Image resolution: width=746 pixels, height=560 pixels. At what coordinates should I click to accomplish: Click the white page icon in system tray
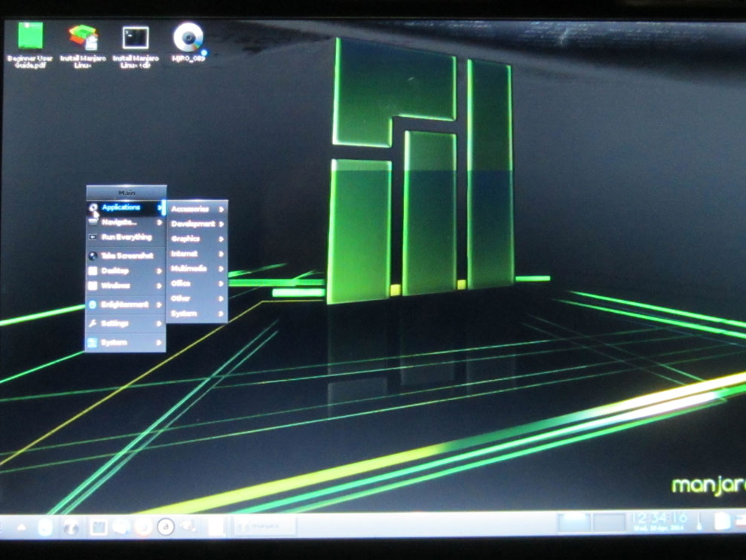point(722,522)
